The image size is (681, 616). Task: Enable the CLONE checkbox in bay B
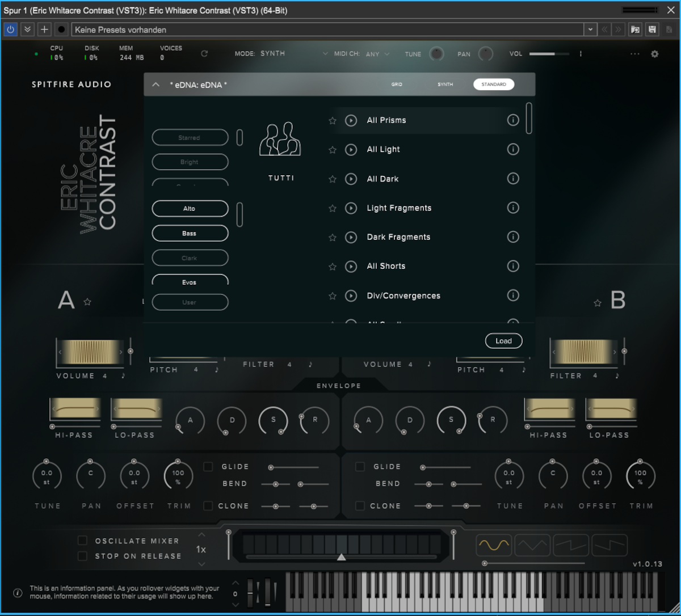(x=360, y=505)
